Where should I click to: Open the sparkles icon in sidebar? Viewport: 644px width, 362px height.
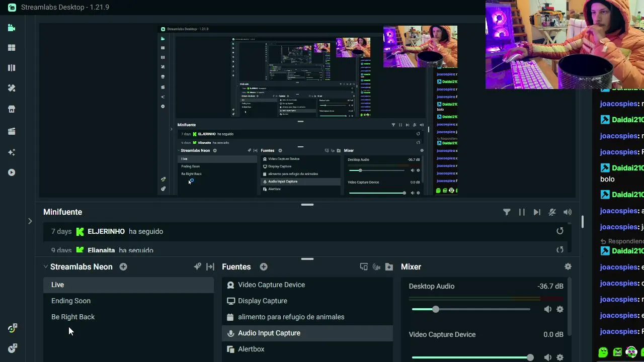point(12,152)
